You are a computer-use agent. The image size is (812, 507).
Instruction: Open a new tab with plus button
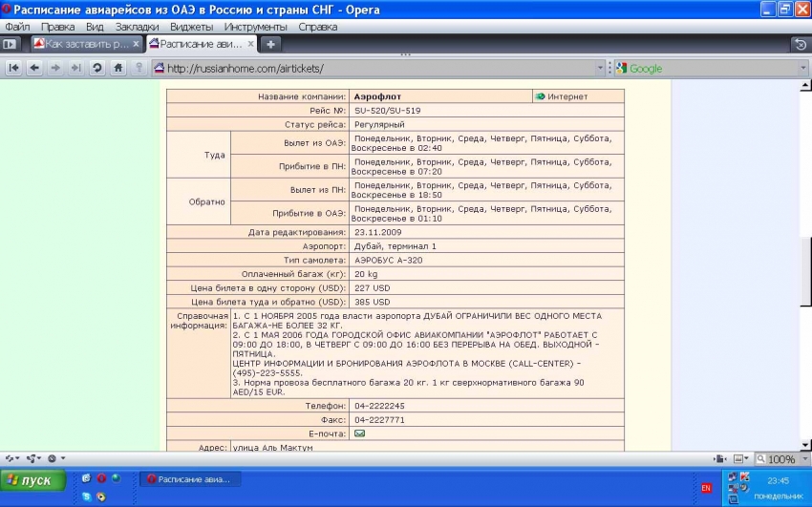[271, 44]
